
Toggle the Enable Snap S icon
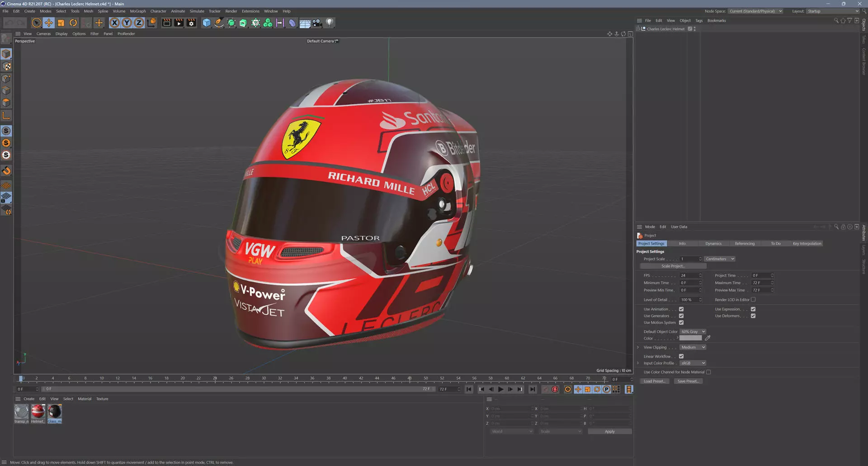coord(6,131)
